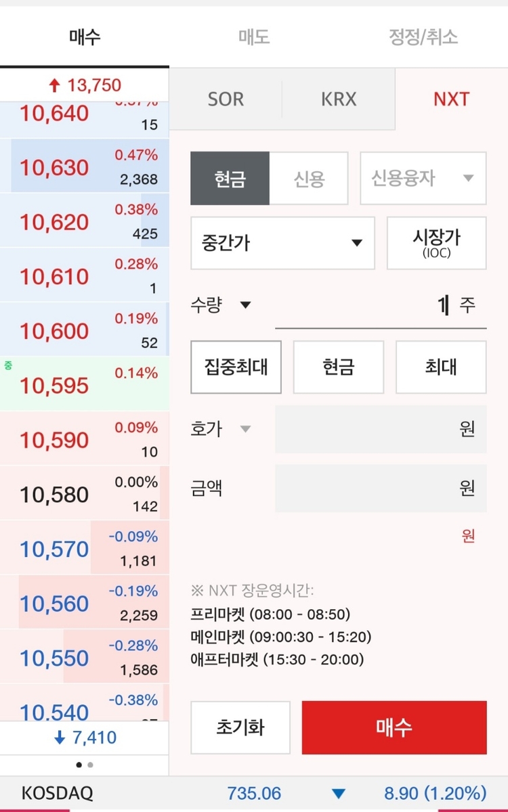Click the KOSDAQ index down arrow
This screenshot has height=812, width=508.
339,794
